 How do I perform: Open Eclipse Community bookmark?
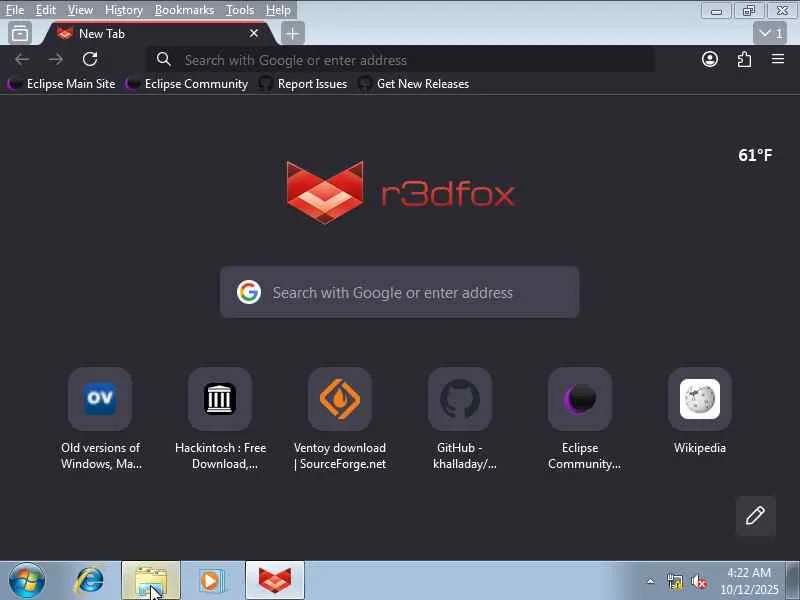(187, 84)
